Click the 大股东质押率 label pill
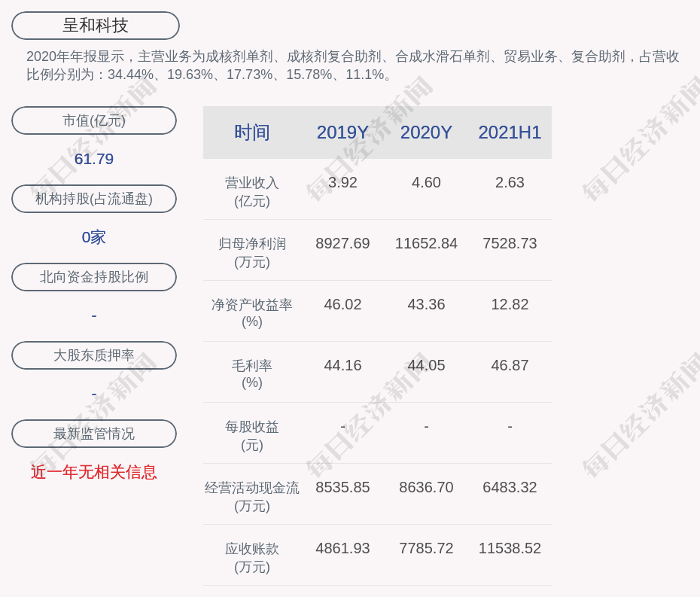This screenshot has width=700, height=597. (x=94, y=355)
